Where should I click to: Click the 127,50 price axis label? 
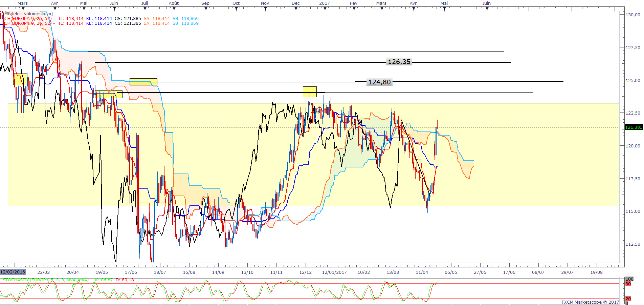633,48
